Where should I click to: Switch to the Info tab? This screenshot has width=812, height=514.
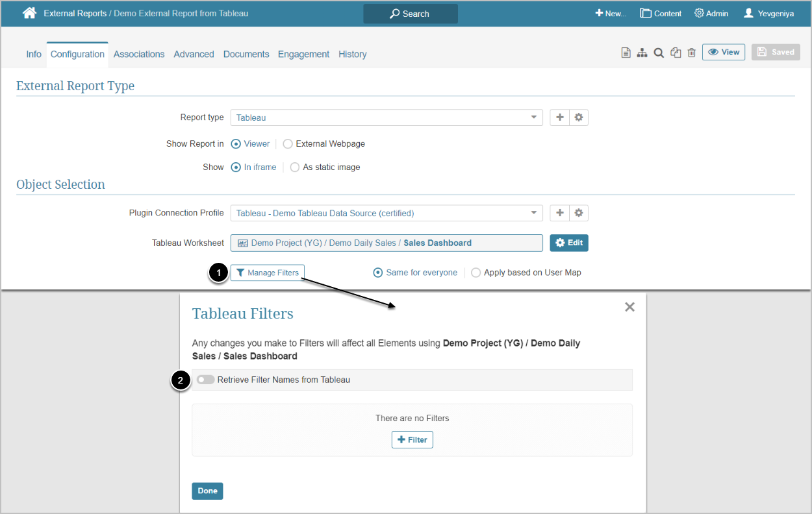click(x=34, y=55)
